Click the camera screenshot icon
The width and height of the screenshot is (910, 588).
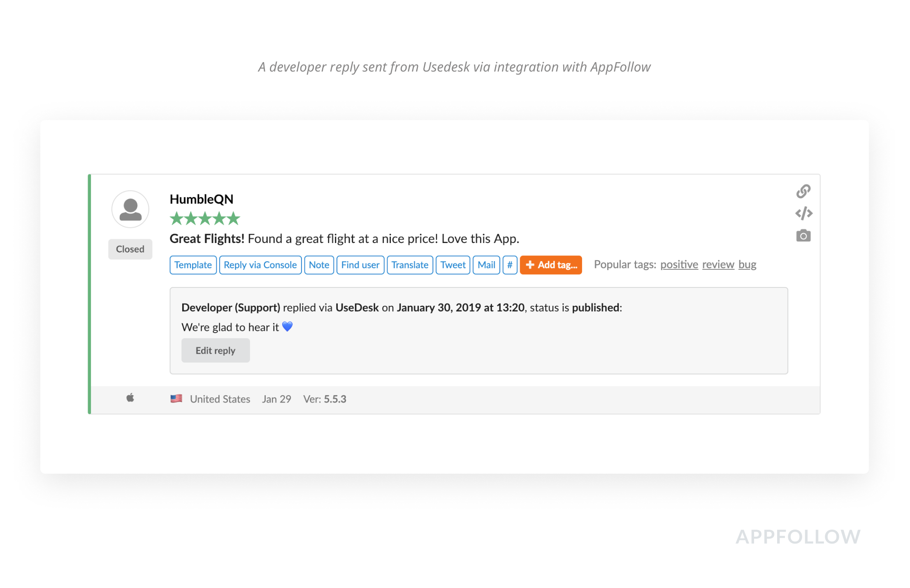803,236
